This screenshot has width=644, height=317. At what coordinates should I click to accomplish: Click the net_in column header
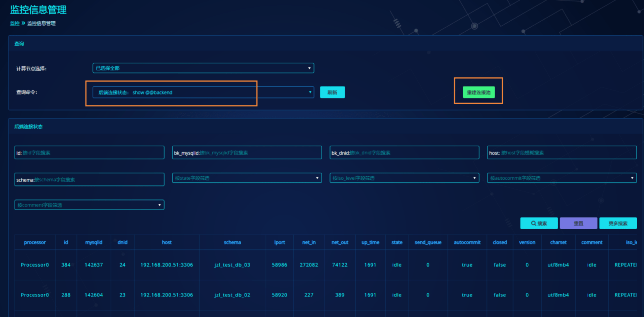pyautogui.click(x=309, y=242)
